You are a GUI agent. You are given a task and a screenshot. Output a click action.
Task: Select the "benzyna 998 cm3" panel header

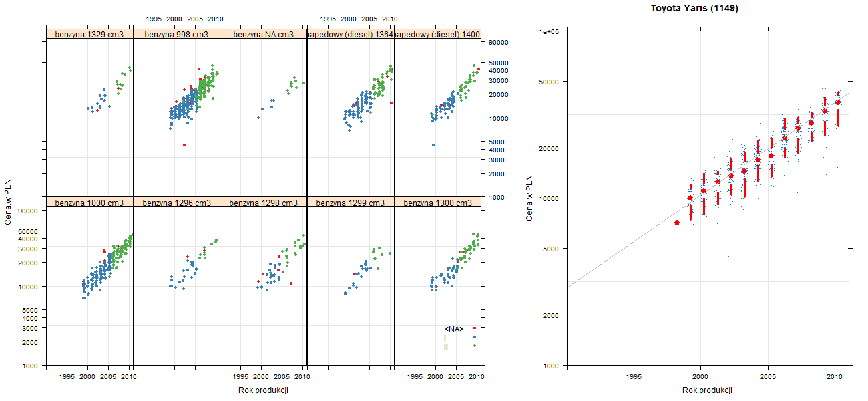(176, 34)
